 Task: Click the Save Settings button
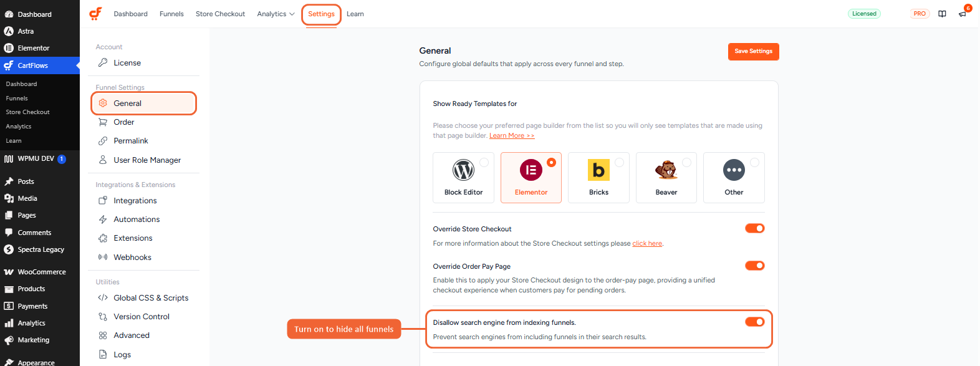(753, 51)
